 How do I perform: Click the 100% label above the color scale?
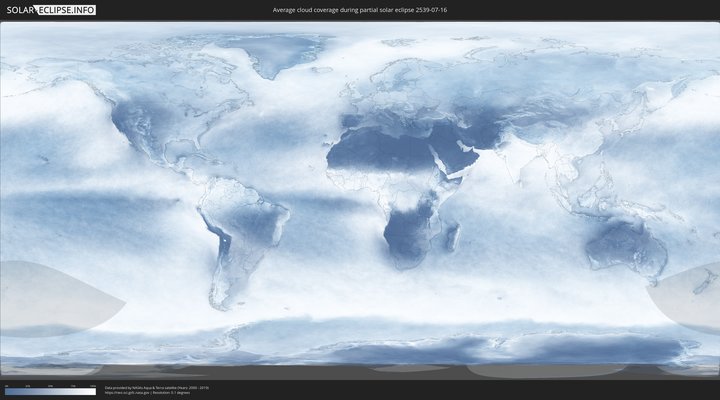click(x=93, y=386)
